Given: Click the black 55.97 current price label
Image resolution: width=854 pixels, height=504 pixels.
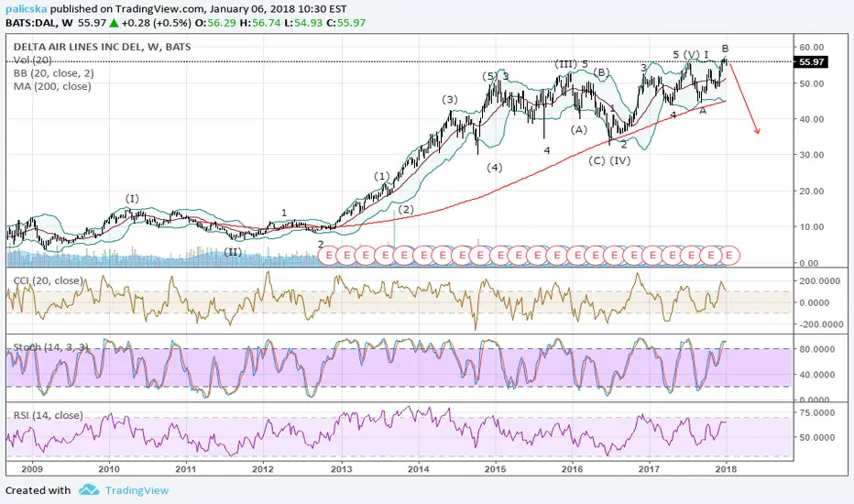Looking at the screenshot, I should pyautogui.click(x=811, y=62).
